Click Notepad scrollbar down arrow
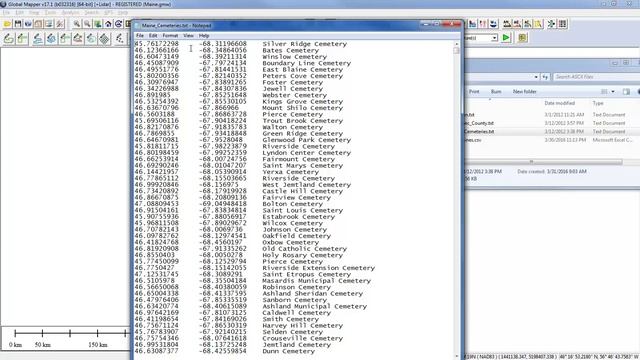This screenshot has height=360, width=640. point(456,356)
